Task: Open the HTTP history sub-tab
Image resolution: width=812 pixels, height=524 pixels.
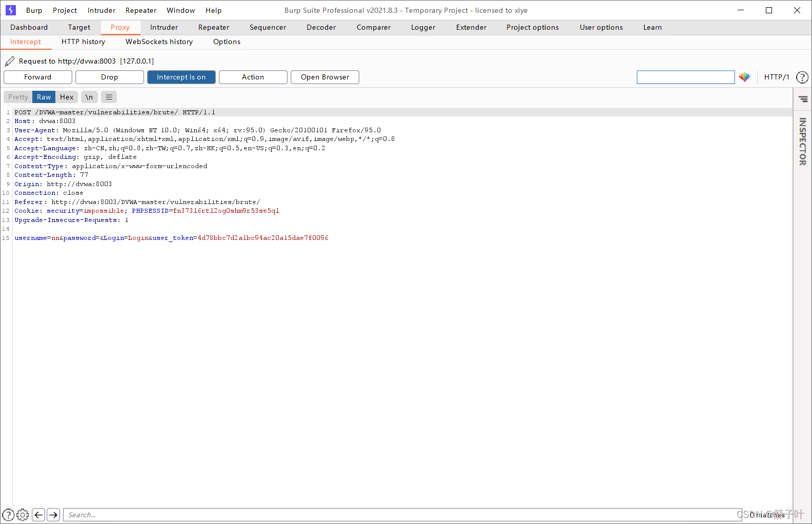Action: (84, 42)
